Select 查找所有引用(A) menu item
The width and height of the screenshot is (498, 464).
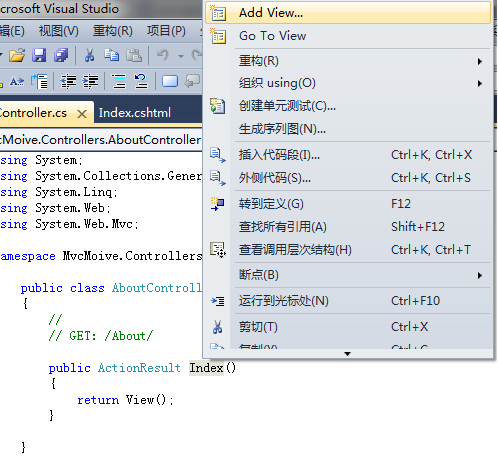click(x=348, y=227)
